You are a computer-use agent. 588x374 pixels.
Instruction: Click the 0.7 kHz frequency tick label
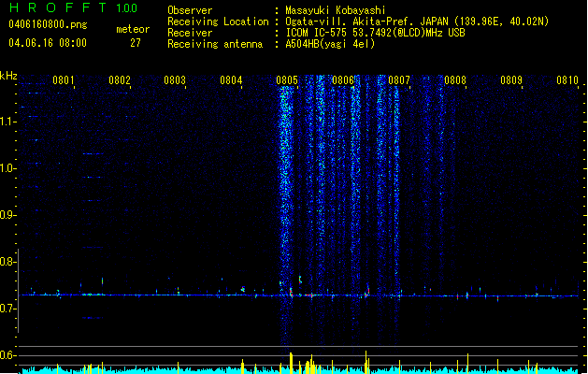(7, 309)
